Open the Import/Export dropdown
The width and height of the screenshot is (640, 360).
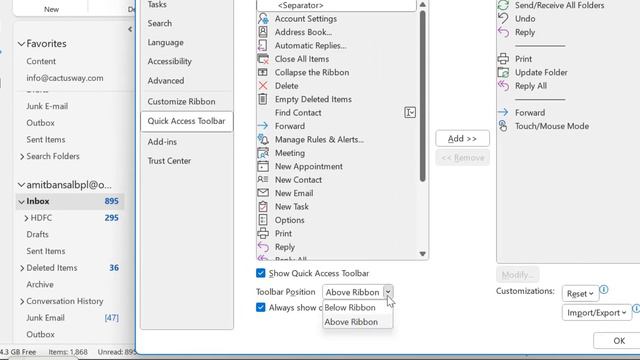coord(596,313)
